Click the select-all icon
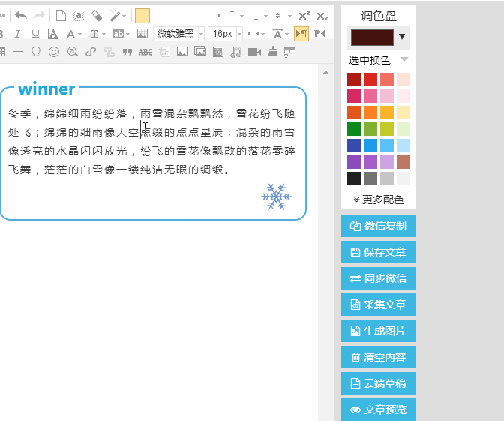 [x=79, y=15]
